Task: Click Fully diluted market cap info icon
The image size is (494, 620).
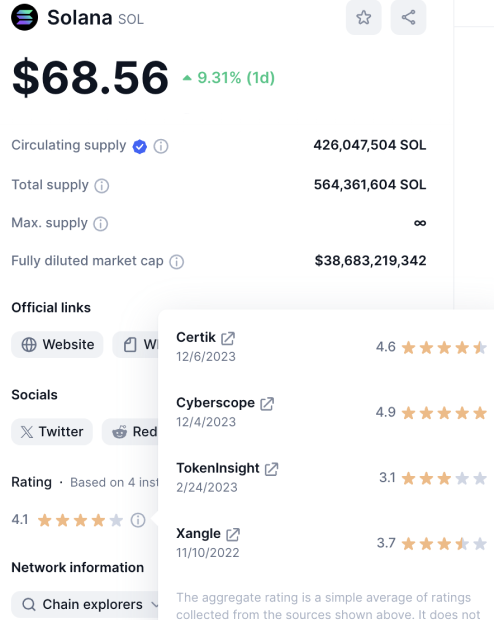Action: point(176,262)
